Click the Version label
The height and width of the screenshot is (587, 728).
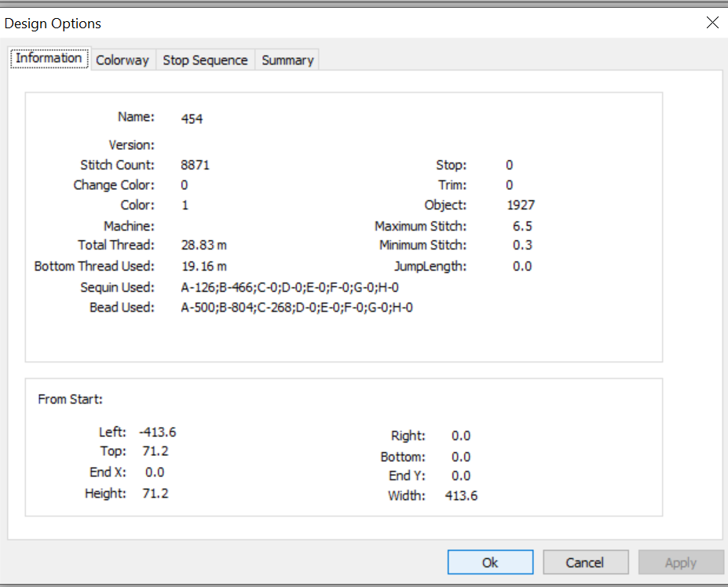[x=131, y=145]
